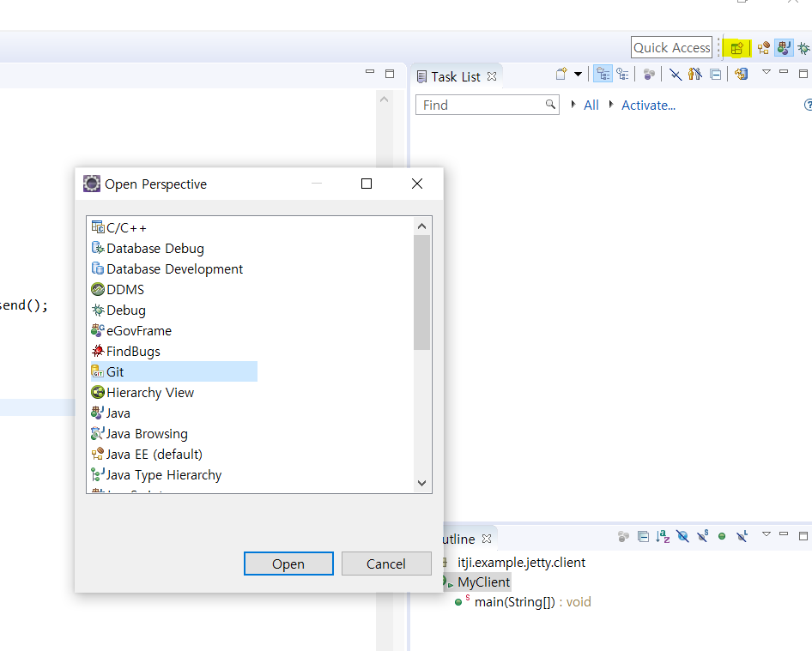Toggle Sort alphabetically in Outline
This screenshot has width=812, height=651.
(x=663, y=537)
